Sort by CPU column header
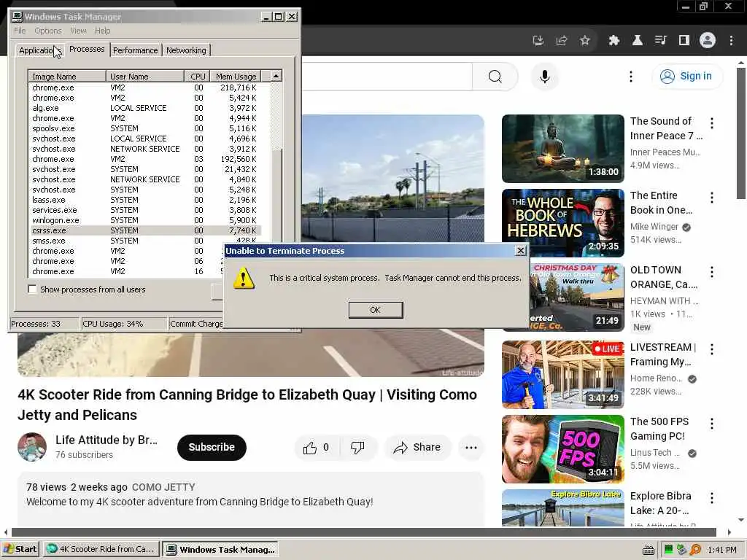 (x=197, y=76)
